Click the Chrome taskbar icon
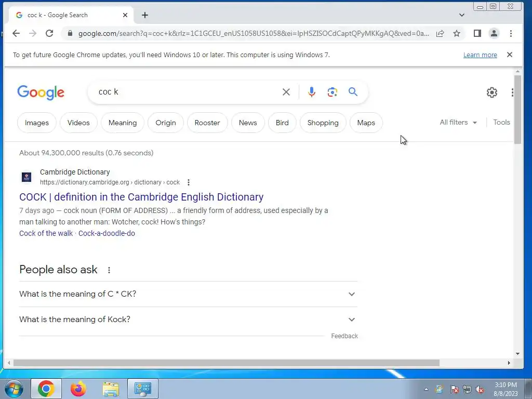 click(x=46, y=389)
